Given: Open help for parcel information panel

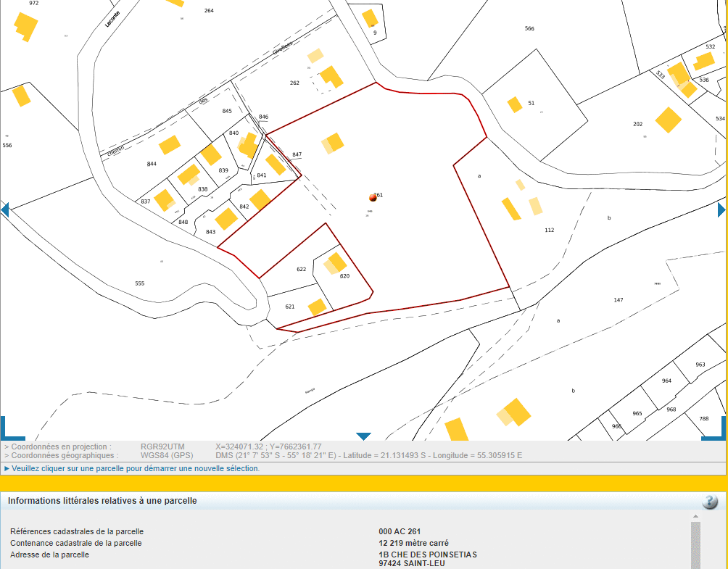Looking at the screenshot, I should (x=710, y=502).
